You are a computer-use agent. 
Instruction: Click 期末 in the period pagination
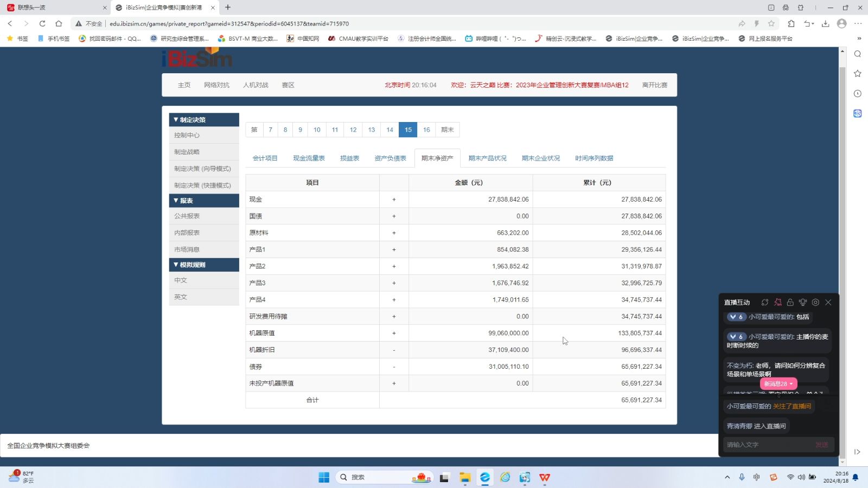[447, 130]
